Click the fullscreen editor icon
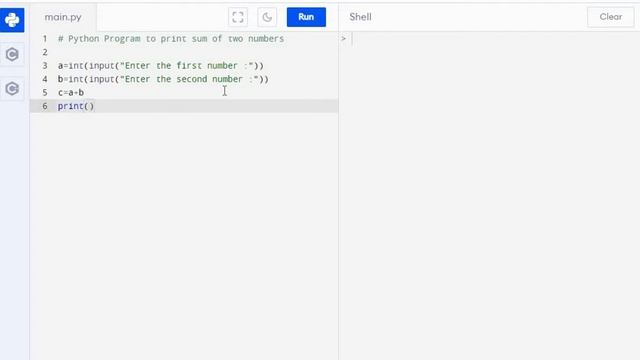This screenshot has height=360, width=640. [x=238, y=17]
